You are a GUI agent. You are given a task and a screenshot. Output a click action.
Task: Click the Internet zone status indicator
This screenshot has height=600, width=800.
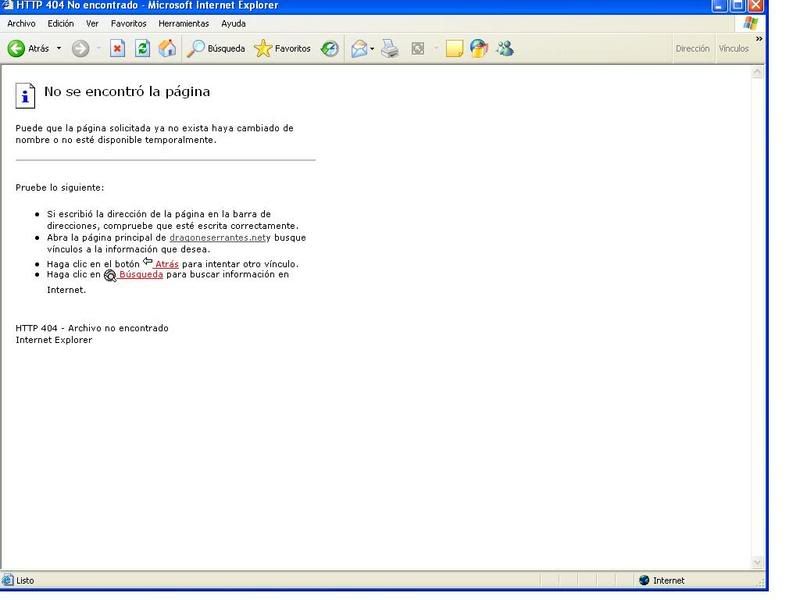click(x=662, y=581)
